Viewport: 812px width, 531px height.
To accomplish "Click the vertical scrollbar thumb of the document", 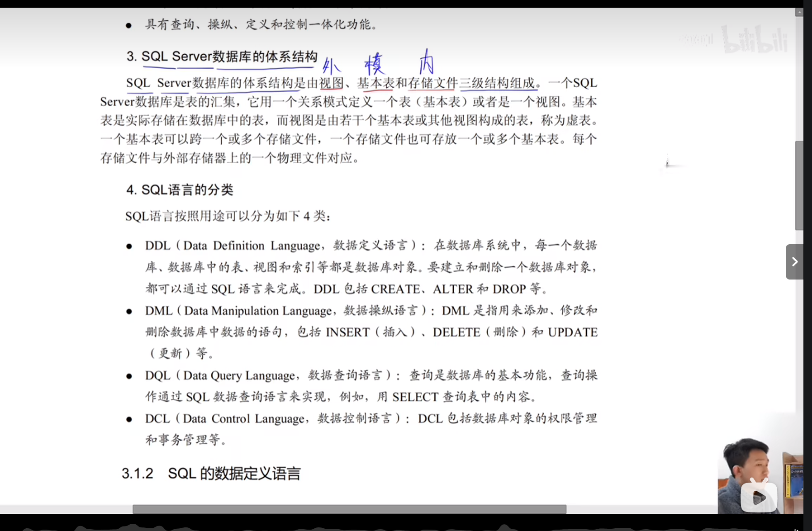I will (799, 185).
